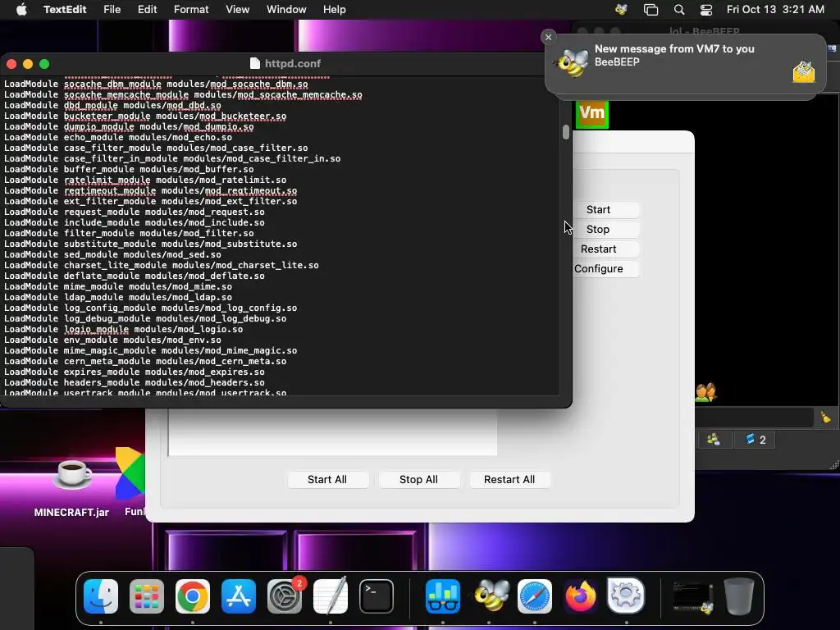Open MINECRAFT.jar on the desktop
The image size is (840, 630).
[x=72, y=487]
